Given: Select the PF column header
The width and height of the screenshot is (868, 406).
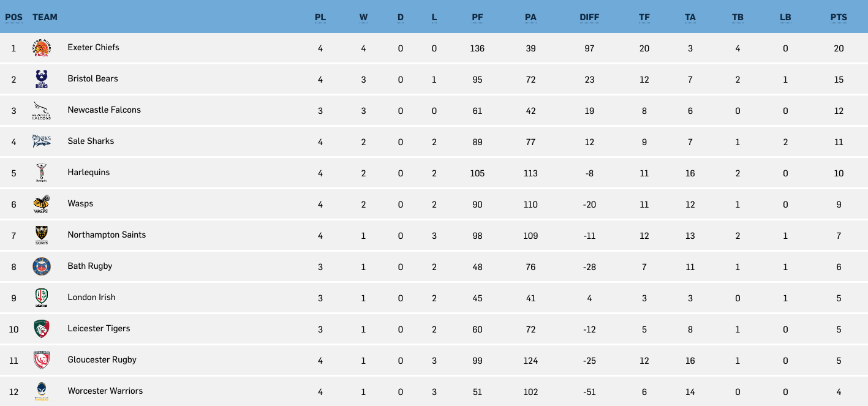Looking at the screenshot, I should (x=477, y=17).
